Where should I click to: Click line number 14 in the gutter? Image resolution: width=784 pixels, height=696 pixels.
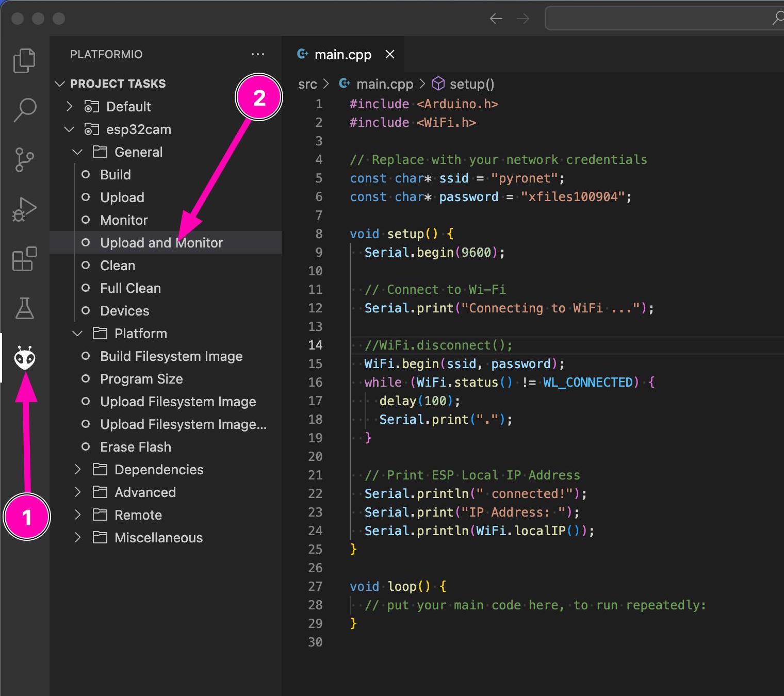click(315, 345)
